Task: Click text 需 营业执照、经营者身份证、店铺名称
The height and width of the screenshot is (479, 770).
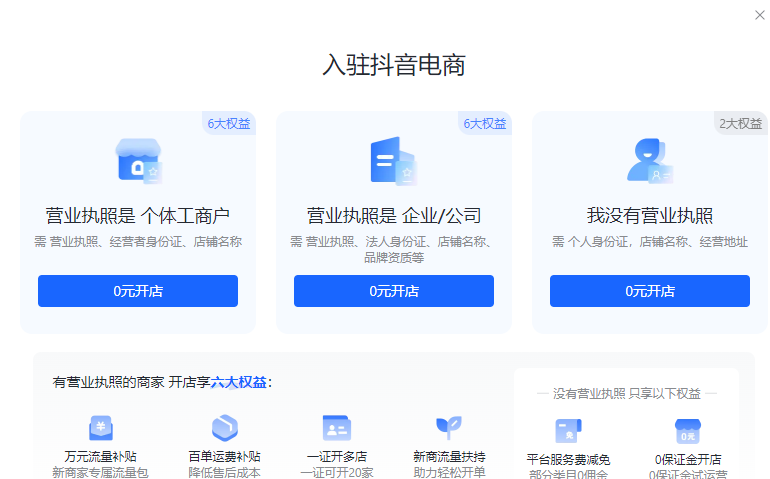Action: tap(138, 242)
